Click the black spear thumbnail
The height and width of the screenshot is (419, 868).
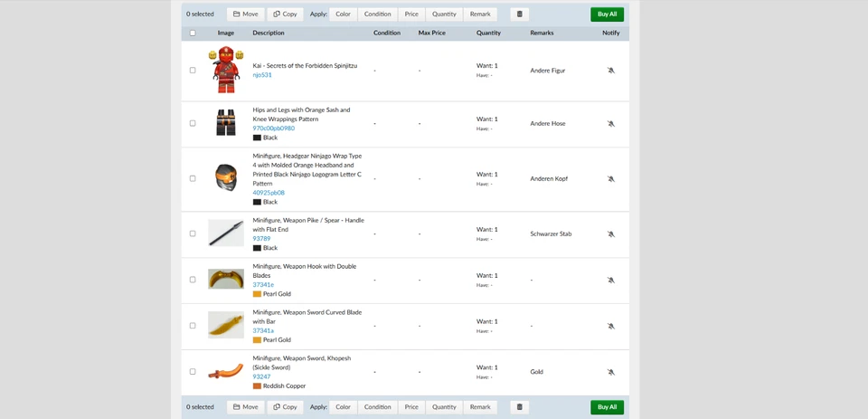[x=226, y=233]
